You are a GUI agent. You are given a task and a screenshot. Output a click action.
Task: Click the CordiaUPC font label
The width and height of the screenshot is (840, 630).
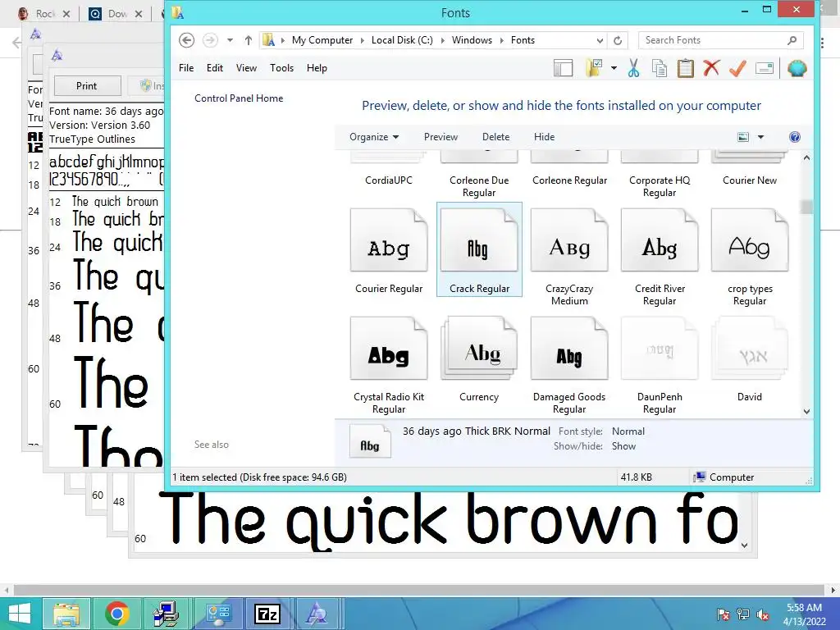point(389,180)
